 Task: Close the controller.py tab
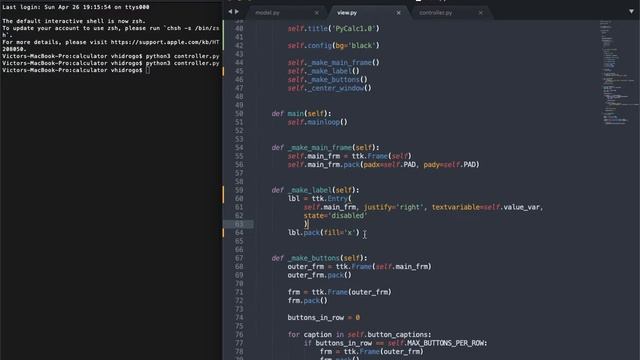pyautogui.click(x=480, y=13)
